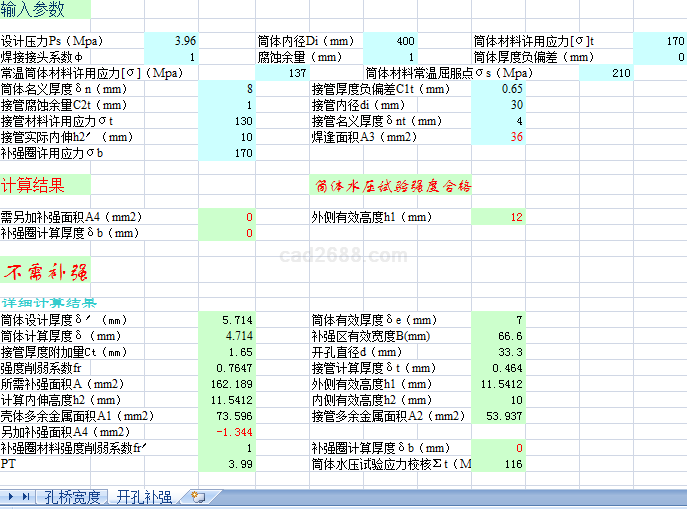Click cylinder allowable stress cell showing 170 at top right
687x509 pixels.
coord(659,41)
